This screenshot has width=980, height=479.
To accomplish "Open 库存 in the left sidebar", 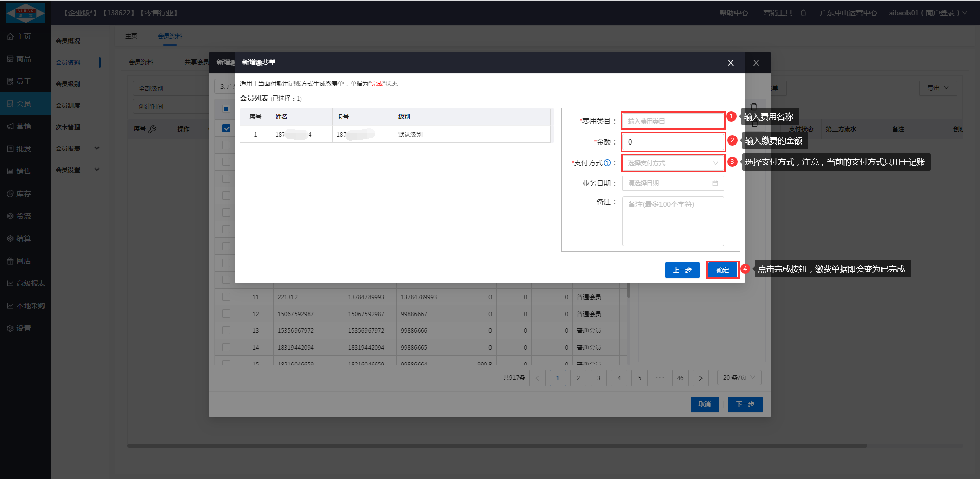I will point(23,194).
